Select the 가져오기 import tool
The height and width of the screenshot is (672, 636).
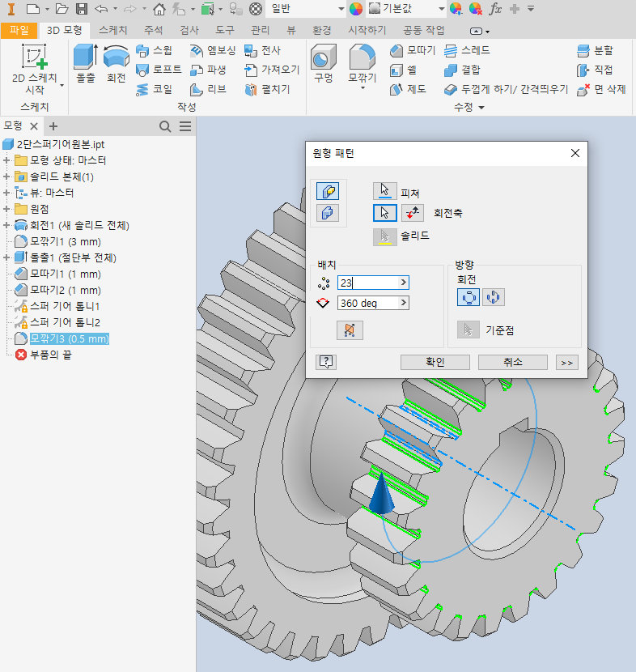(272, 70)
